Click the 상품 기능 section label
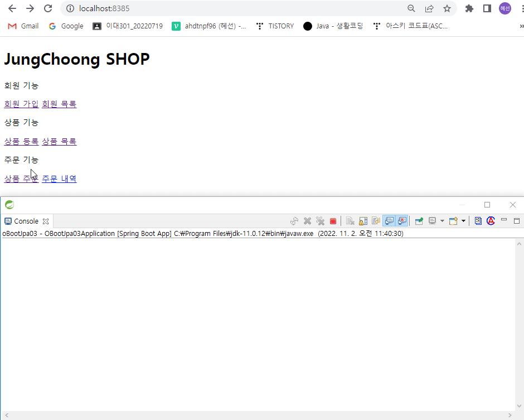 tap(21, 123)
